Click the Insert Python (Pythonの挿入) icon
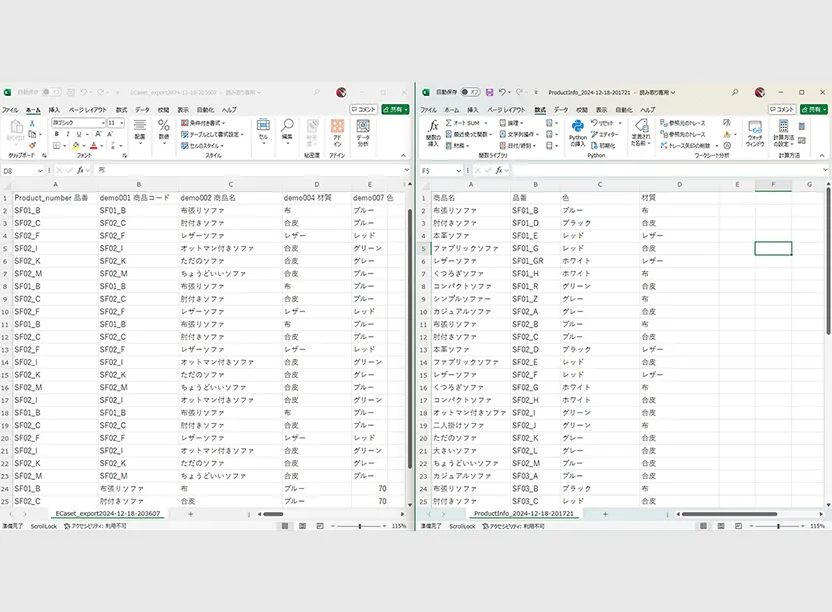832x612 pixels. click(x=578, y=128)
